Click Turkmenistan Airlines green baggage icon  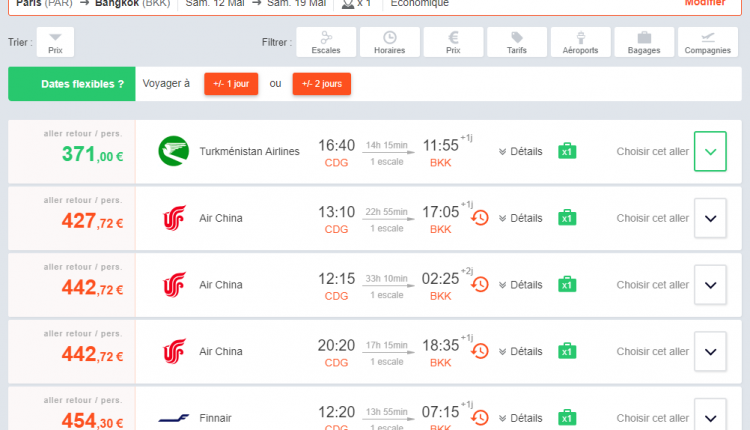click(x=566, y=152)
